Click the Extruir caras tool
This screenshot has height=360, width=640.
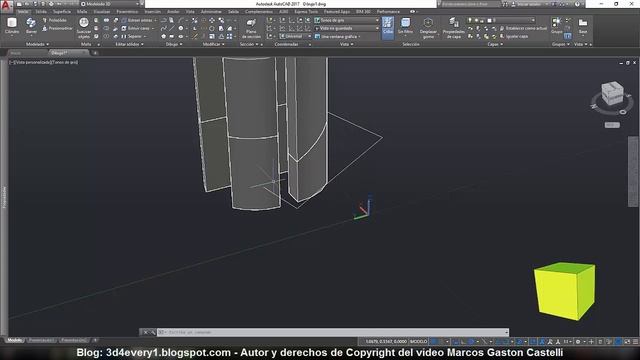tap(136, 28)
